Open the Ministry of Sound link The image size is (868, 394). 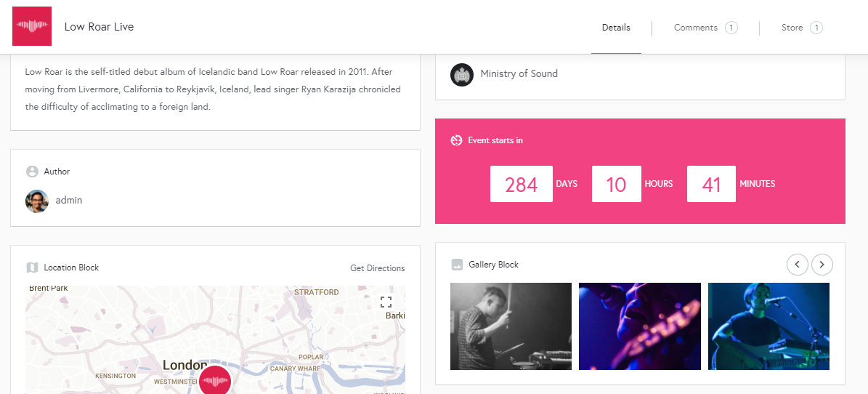(x=519, y=73)
